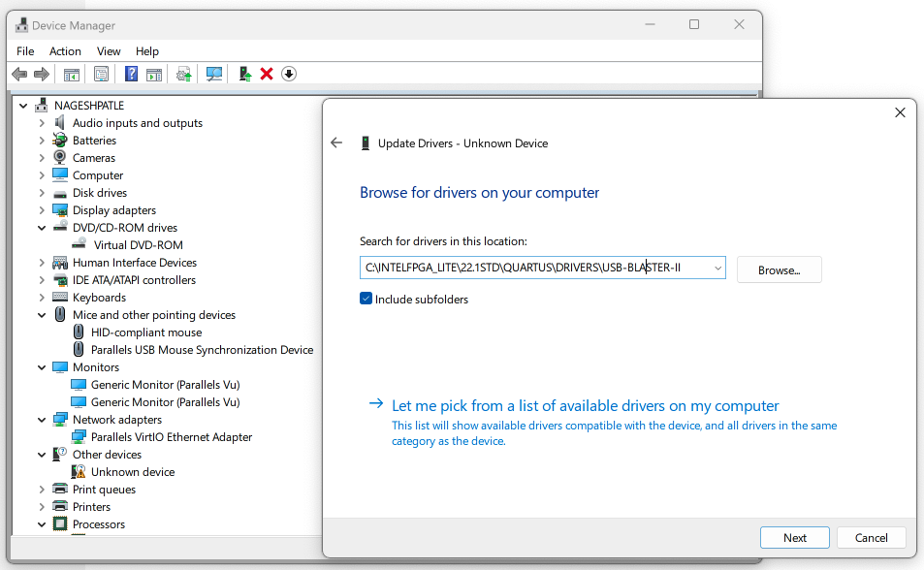Click Update device driver toolbar icon
This screenshot has width=924, height=570.
245,75
